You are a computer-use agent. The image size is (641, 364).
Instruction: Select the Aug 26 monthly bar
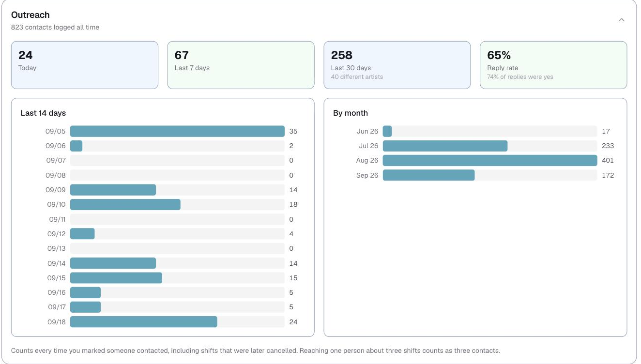point(490,160)
